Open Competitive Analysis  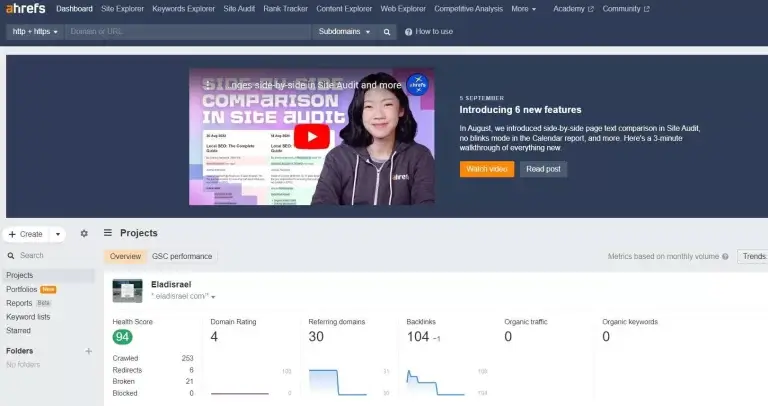(468, 9)
